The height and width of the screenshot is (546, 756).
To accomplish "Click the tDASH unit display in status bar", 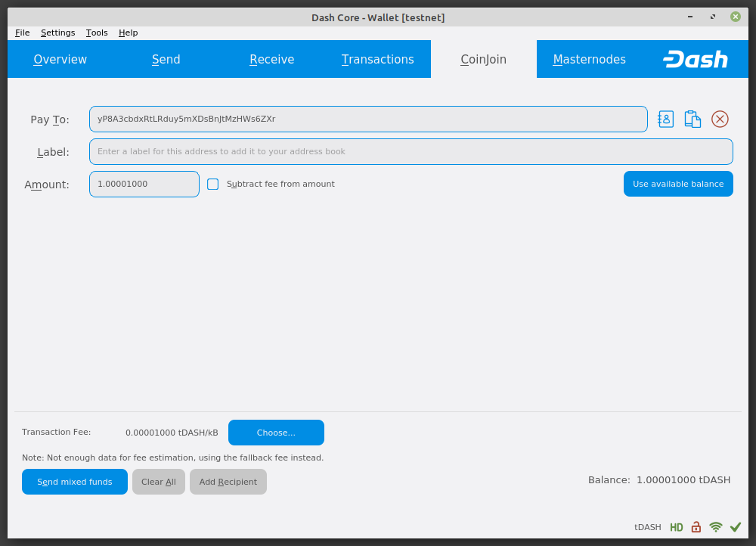I will [x=648, y=527].
